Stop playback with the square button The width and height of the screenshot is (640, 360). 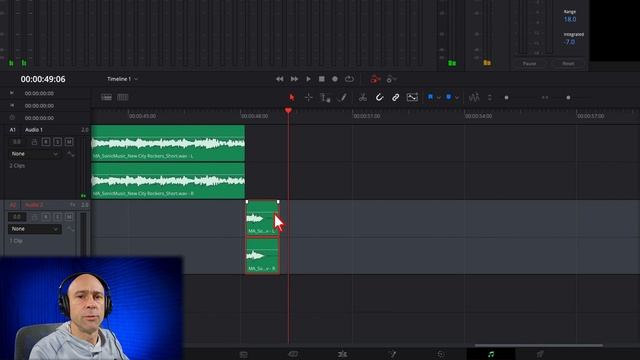coord(322,79)
